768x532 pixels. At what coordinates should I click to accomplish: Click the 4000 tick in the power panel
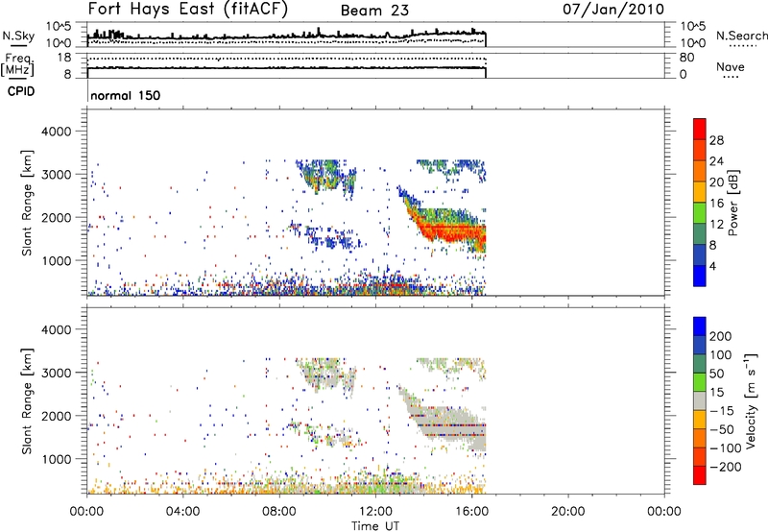pos(57,132)
